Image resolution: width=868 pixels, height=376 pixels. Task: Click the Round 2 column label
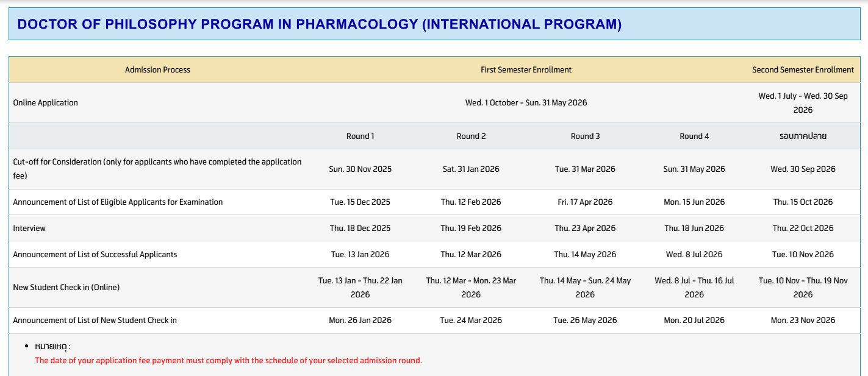tap(471, 137)
